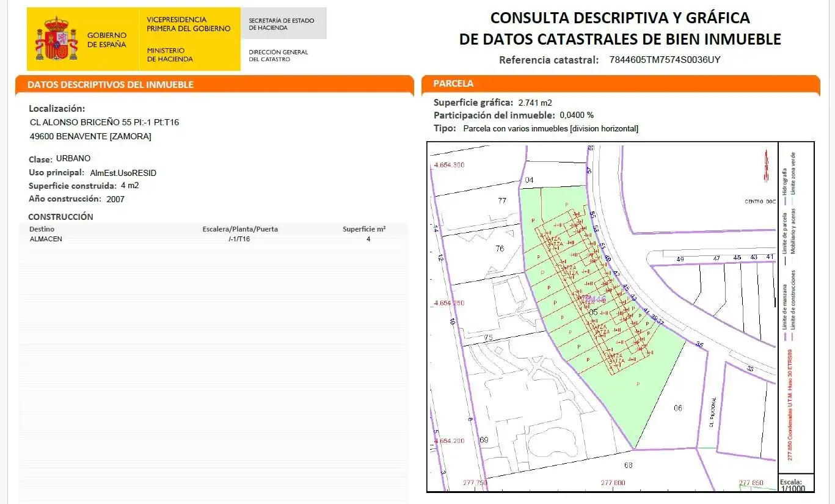The height and width of the screenshot is (504, 835).
Task: Click 'VICEPRESIDENCIA PRIMERA DEL GOBIERNO' heading
Action: pyautogui.click(x=189, y=24)
